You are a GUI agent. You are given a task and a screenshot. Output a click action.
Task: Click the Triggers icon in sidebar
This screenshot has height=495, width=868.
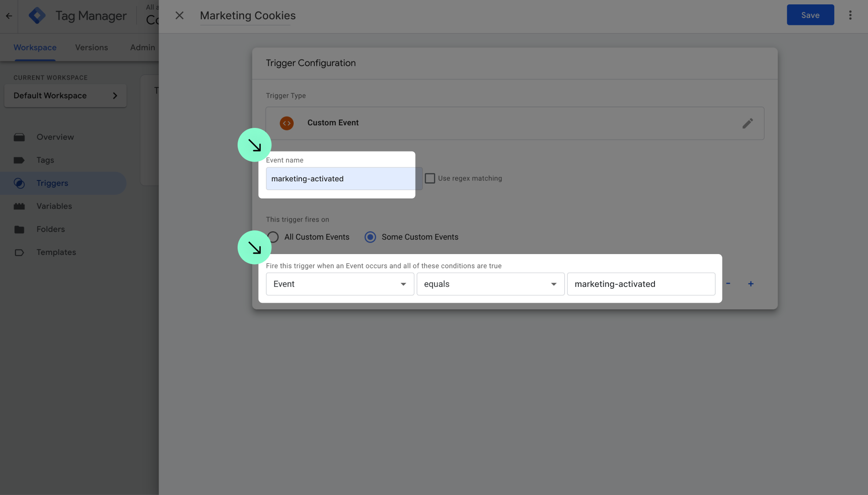[x=19, y=183]
